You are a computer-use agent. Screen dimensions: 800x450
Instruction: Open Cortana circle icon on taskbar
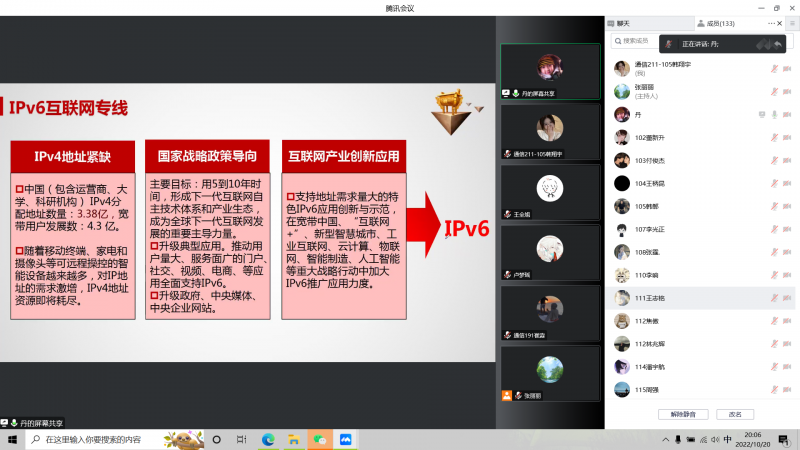[x=216, y=439]
